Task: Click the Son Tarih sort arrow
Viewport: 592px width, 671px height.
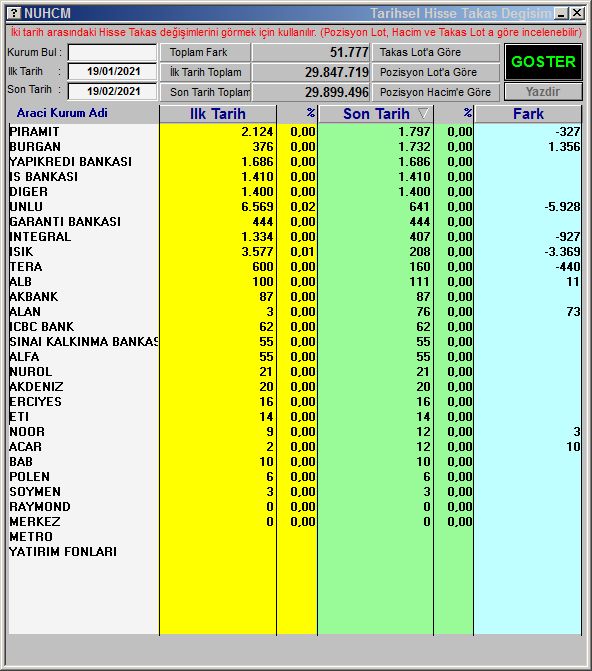Action: [423, 113]
